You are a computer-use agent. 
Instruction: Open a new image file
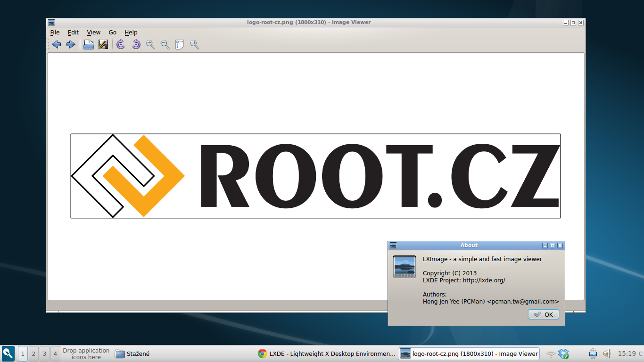coord(88,44)
